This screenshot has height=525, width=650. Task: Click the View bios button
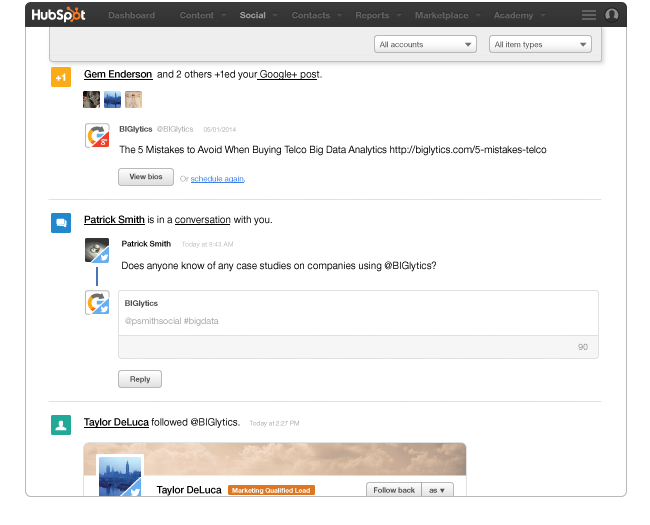click(146, 177)
